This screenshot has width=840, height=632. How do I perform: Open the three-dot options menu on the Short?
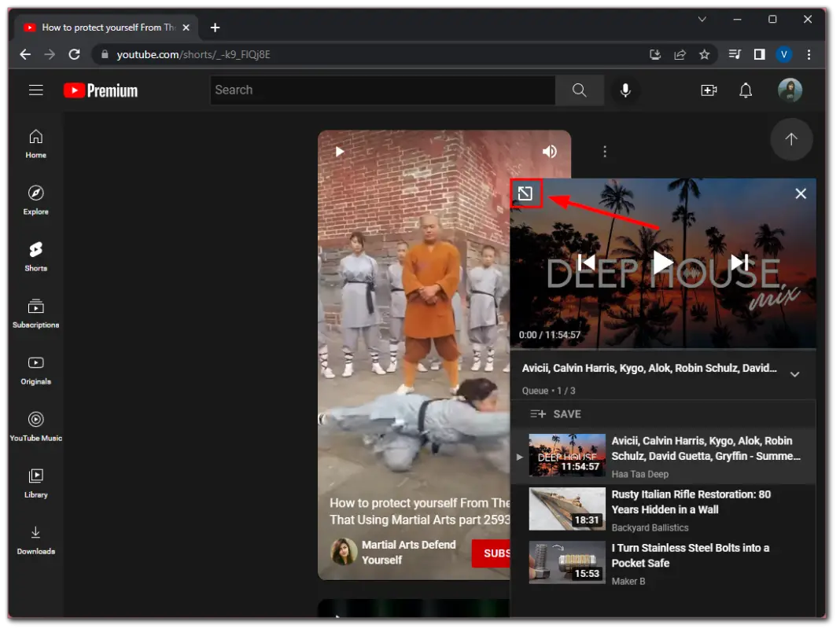pyautogui.click(x=605, y=151)
